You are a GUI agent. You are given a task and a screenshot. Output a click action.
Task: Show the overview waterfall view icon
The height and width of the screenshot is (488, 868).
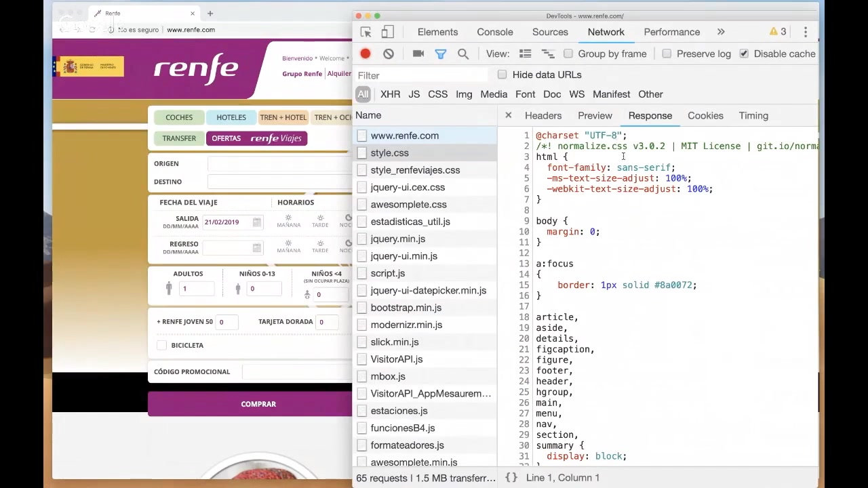point(548,54)
